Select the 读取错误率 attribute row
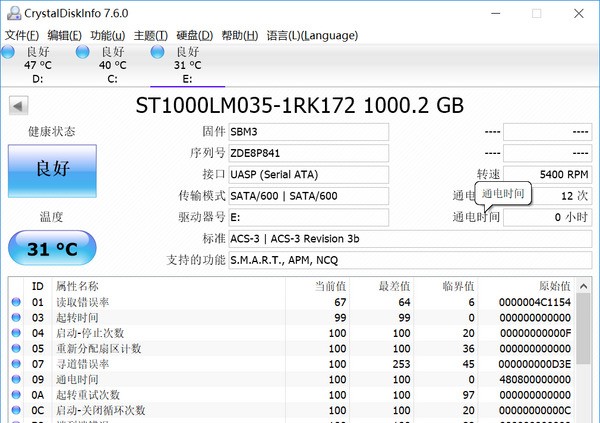Image resolution: width=600 pixels, height=423 pixels. [x=292, y=302]
